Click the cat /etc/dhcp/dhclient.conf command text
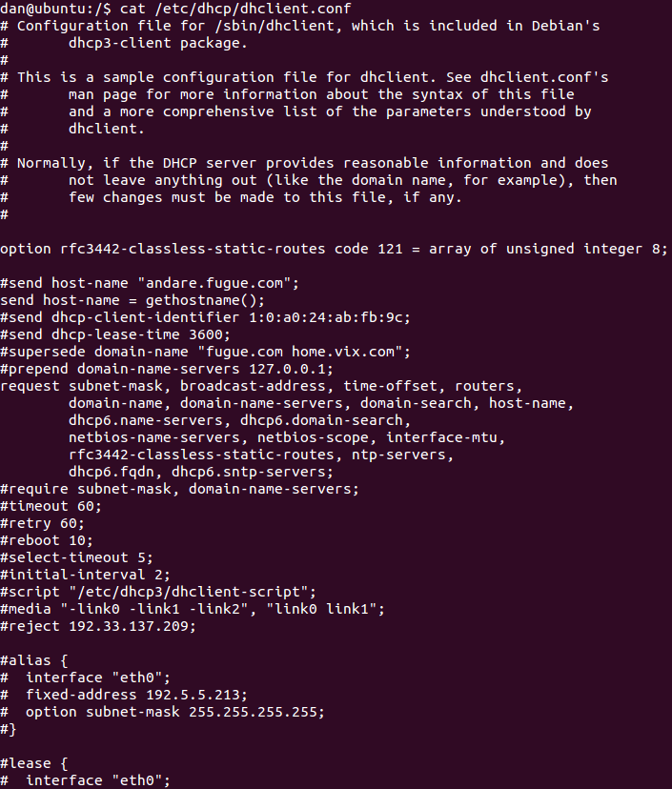The image size is (672, 789). (235, 9)
